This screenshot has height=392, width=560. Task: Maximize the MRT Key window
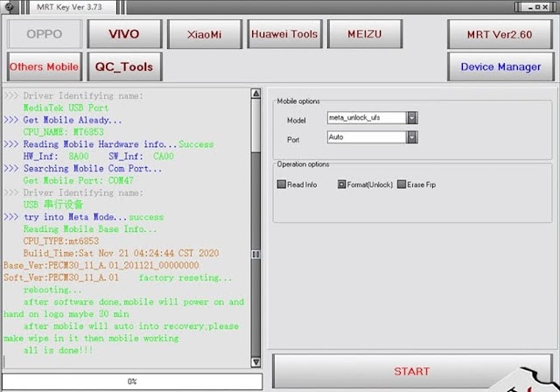[538, 7]
